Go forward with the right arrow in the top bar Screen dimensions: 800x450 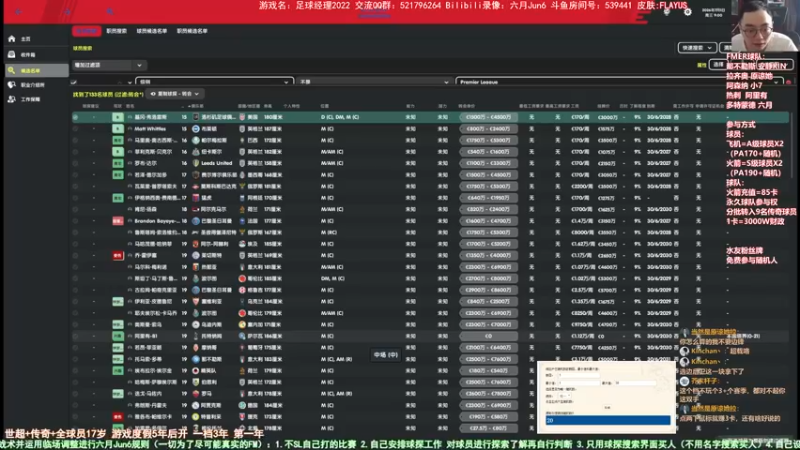[67, 11]
